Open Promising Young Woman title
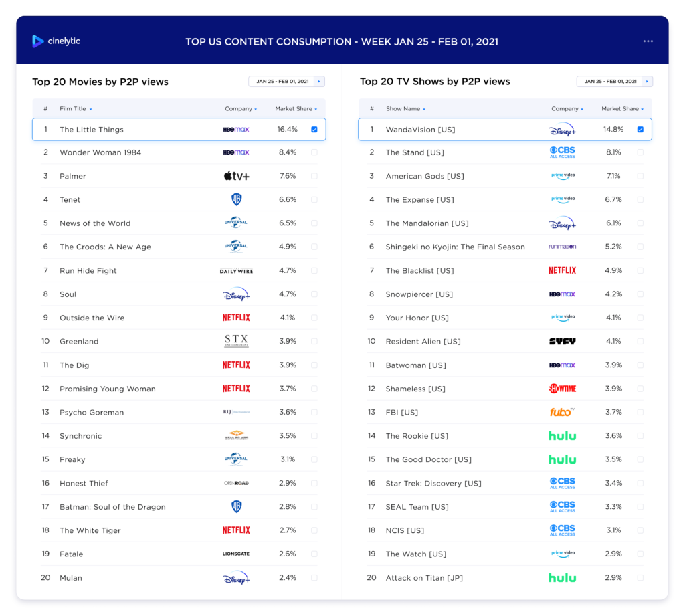Viewport: 685px width, 616px height. (x=108, y=389)
